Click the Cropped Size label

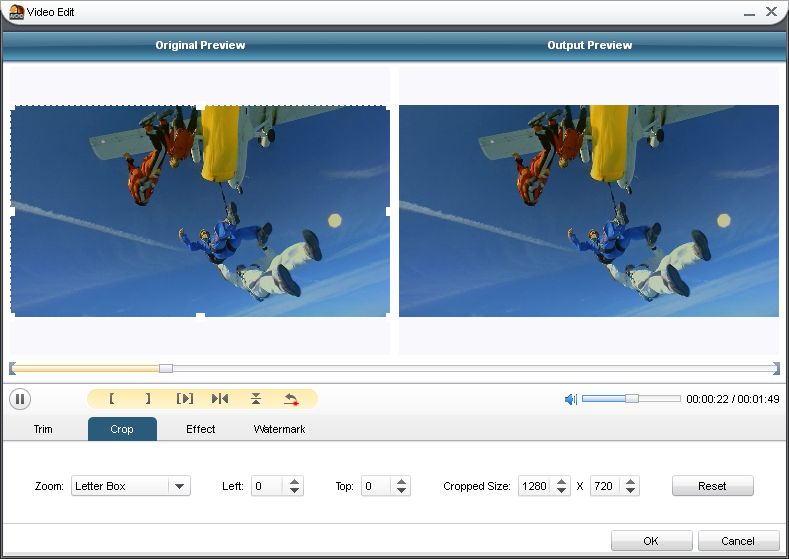[x=477, y=486]
